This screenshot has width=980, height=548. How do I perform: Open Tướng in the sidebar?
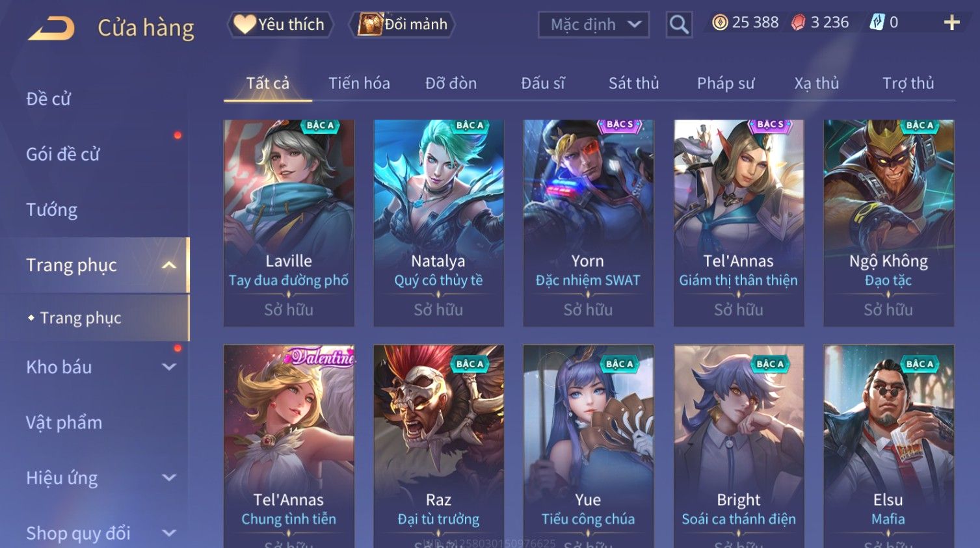tap(52, 209)
